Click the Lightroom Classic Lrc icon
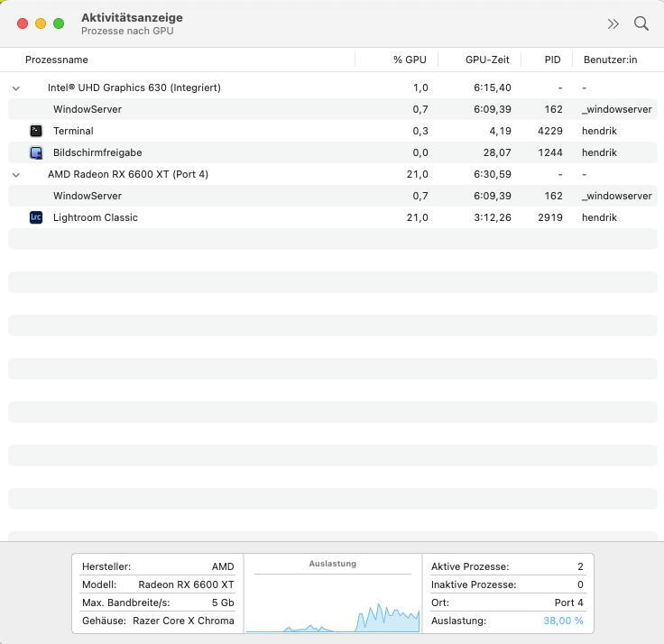This screenshot has height=644, width=664. [36, 217]
